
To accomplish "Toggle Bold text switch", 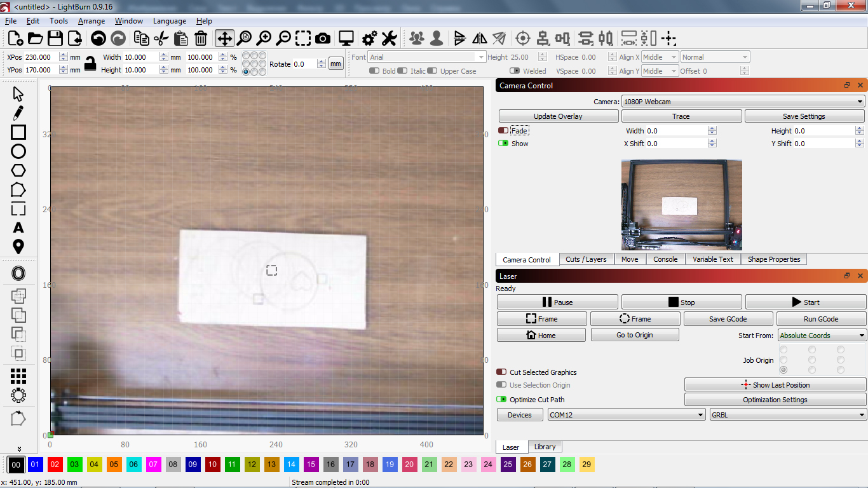I will pyautogui.click(x=374, y=71).
